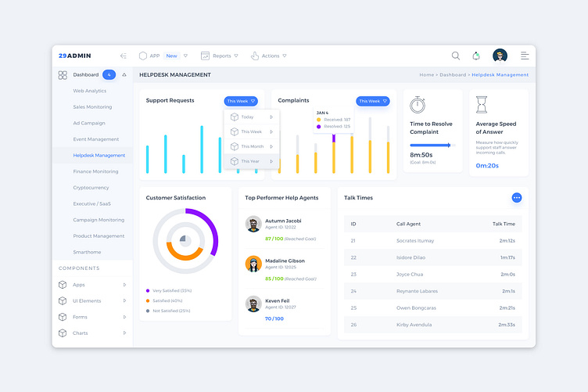This screenshot has width=588, height=392.
Task: Open the notification bell icon
Action: click(x=476, y=56)
